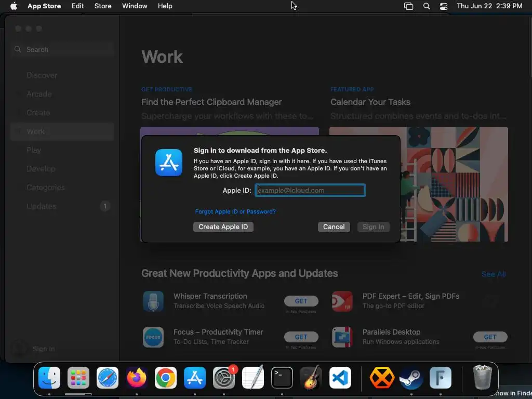
Task: Open Finder from the dock
Action: [49, 378]
